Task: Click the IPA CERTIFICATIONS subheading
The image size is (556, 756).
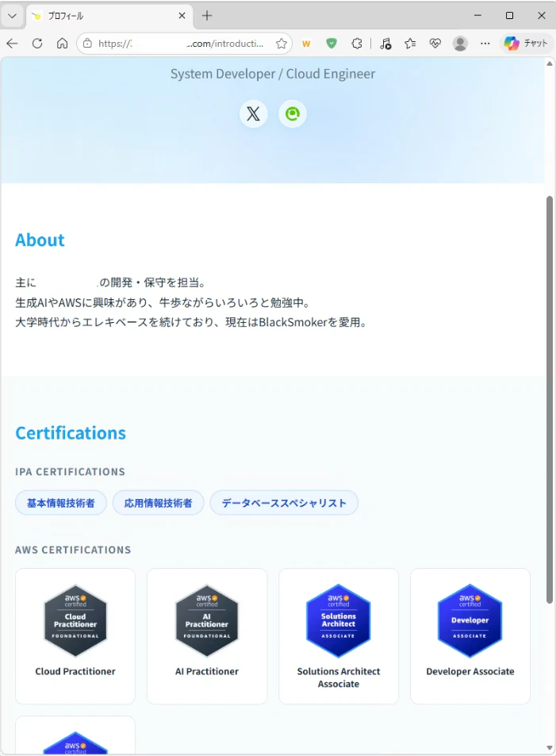Action: click(71, 471)
